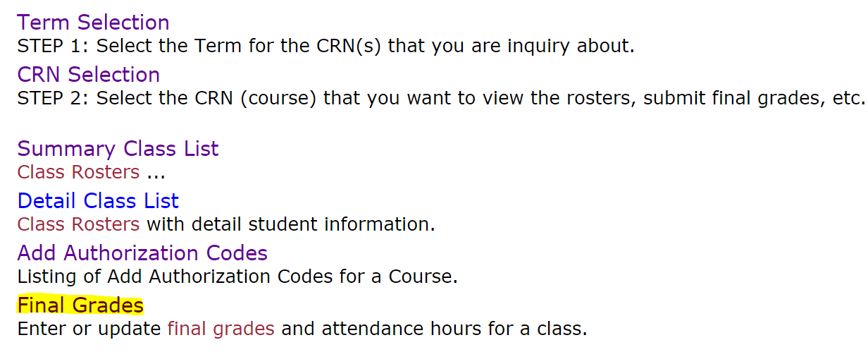Open the highlighted Final Grades link
Screen dimensions: 868x352
(80, 305)
